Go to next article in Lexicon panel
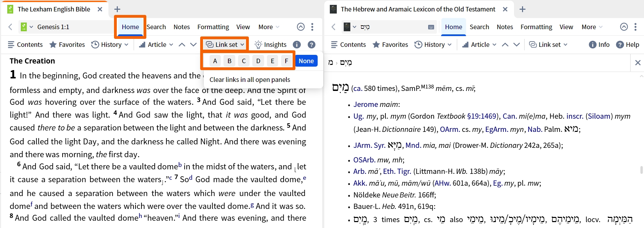Screen dimensions: 644x228 coord(517,44)
